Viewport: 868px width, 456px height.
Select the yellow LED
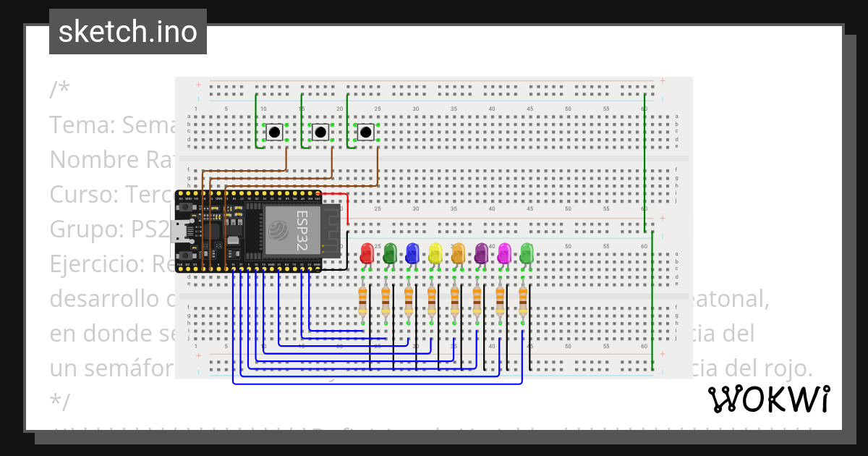click(x=435, y=255)
